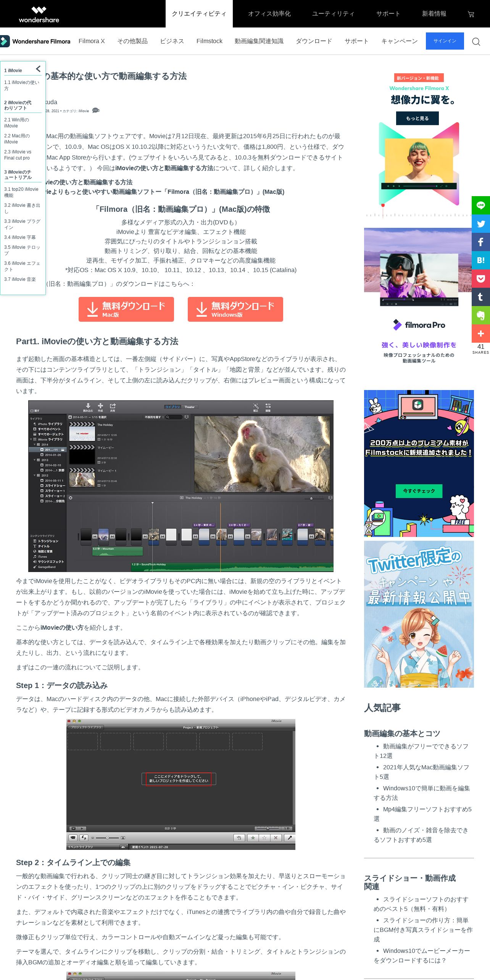This screenshot has width=490, height=980.
Task: Jump to 3.2 iMovie 書き出し
Action: 22,208
